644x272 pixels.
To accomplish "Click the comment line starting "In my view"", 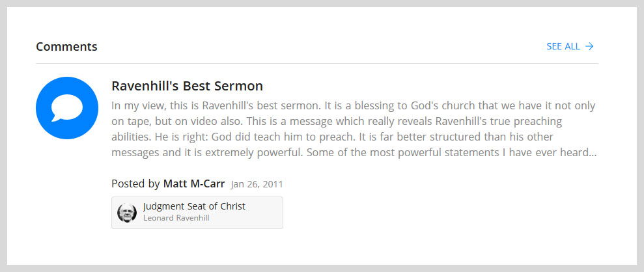I will coord(353,105).
